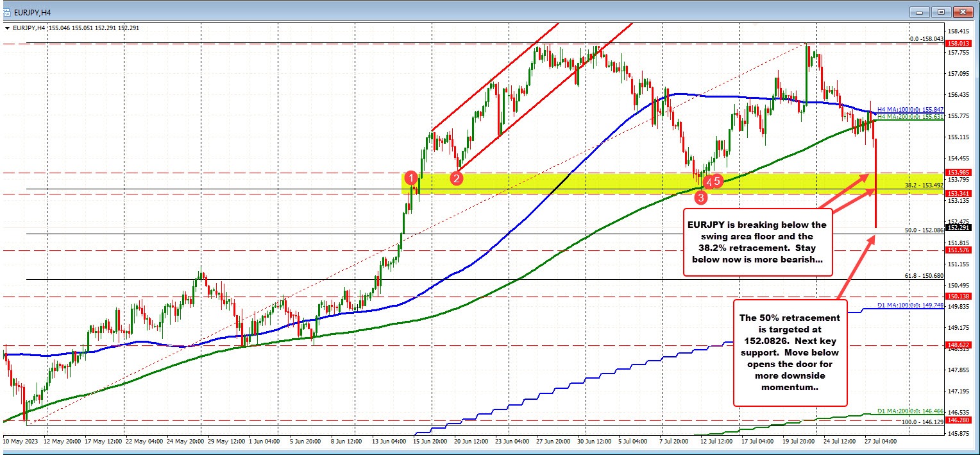This screenshot has width=980, height=455.
Task: Select marker 5 near the swing area floor
Action: tap(716, 181)
